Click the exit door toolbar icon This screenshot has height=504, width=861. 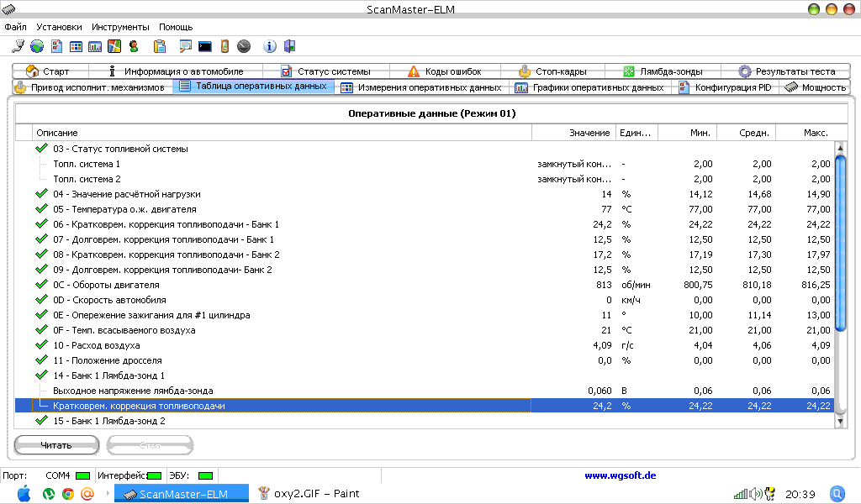coord(289,46)
